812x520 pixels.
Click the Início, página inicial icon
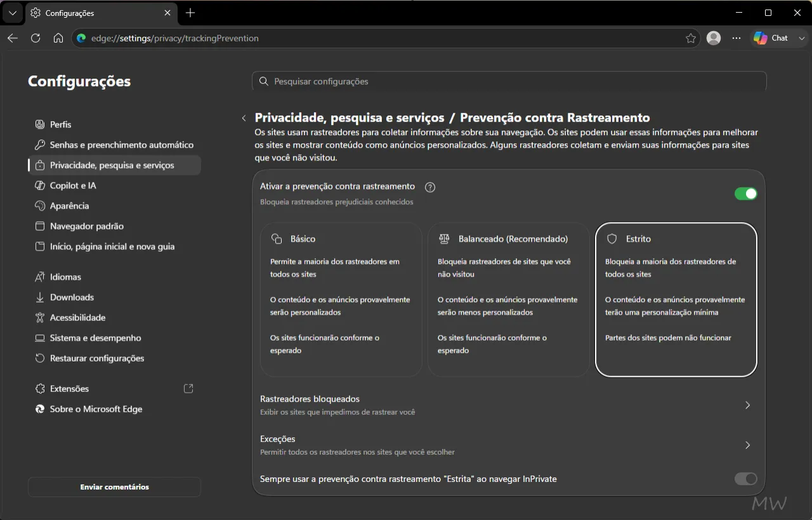click(40, 246)
